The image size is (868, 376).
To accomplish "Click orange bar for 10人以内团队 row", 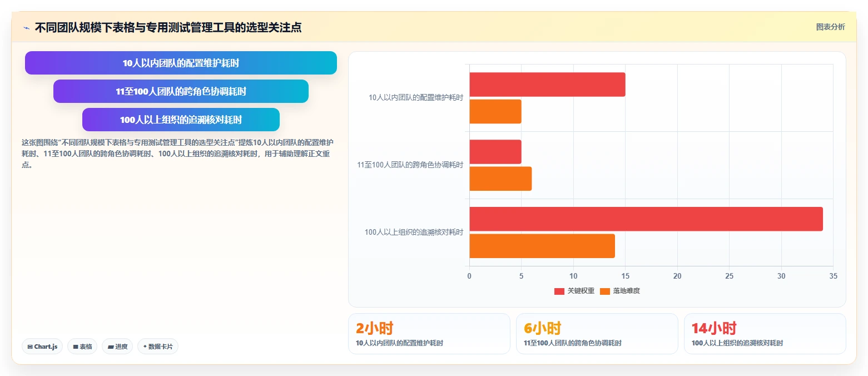I will 495,111.
